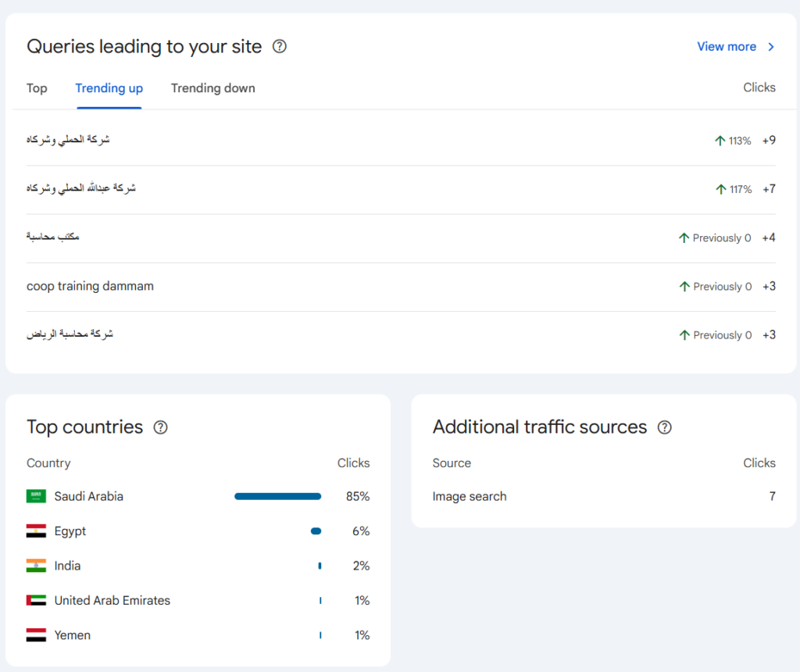Screen dimensions: 800x672
Task: Switch to the Top queries tab
Action: click(x=37, y=88)
